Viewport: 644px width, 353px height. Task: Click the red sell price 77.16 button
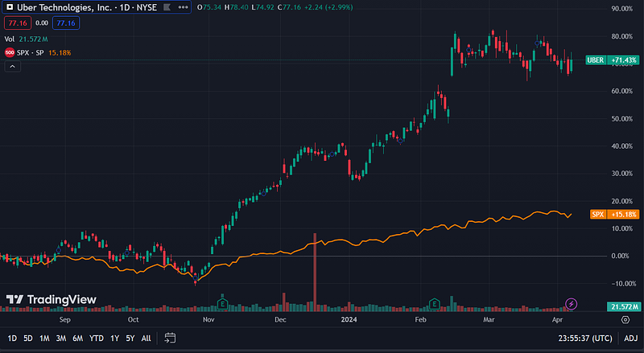tap(18, 23)
